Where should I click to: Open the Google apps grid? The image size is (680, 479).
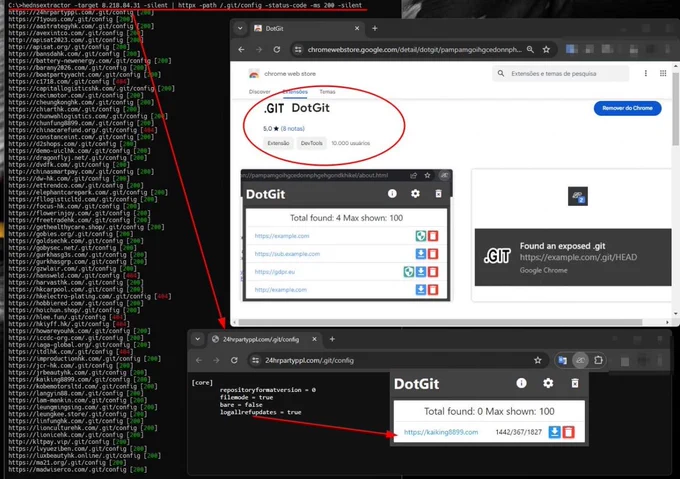663,74
